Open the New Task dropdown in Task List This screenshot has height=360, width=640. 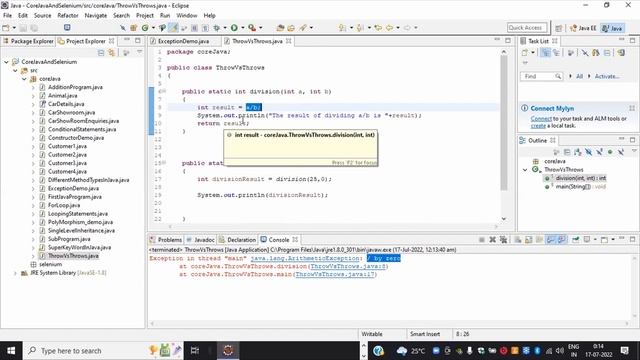coord(533,53)
